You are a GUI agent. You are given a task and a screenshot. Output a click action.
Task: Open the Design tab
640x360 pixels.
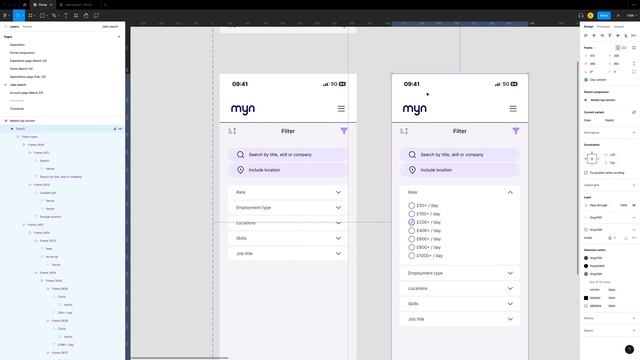[x=588, y=27]
